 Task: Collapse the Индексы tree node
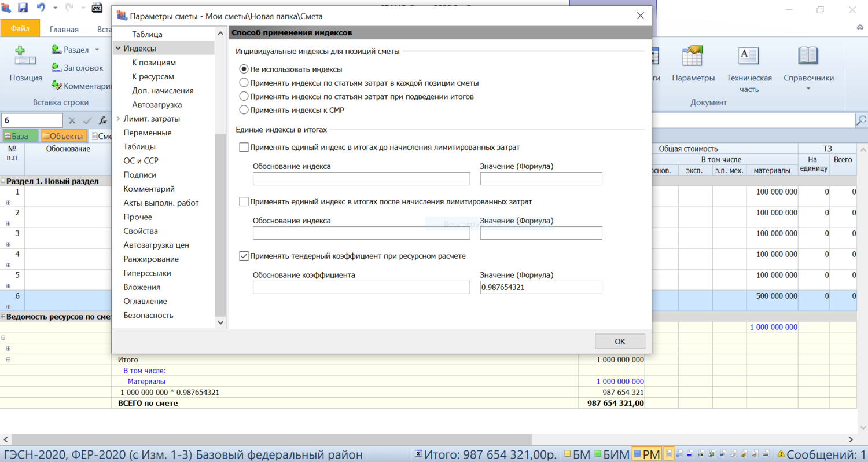[118, 49]
